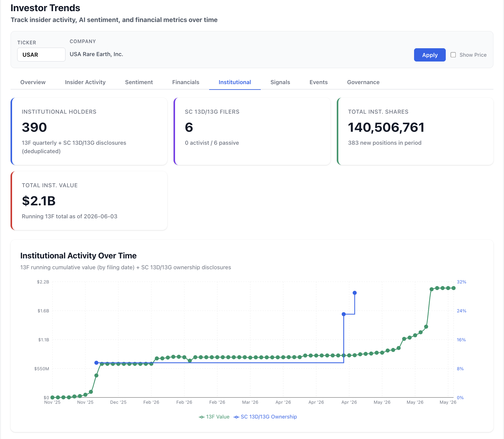Toggle the 13F Value legend entry
Screen dimensions: 504x439
click(214, 417)
